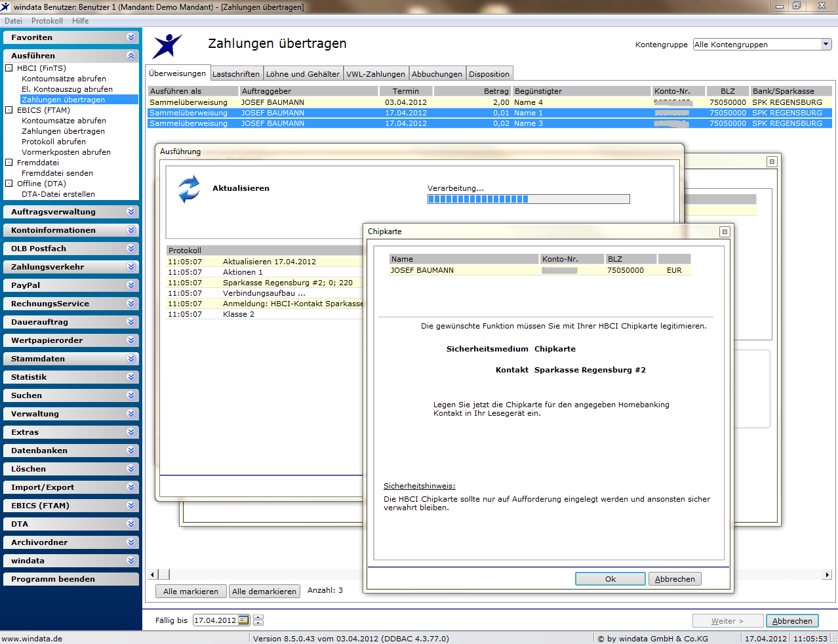
Task: Click the Fällig bis date field
Action: click(215, 620)
